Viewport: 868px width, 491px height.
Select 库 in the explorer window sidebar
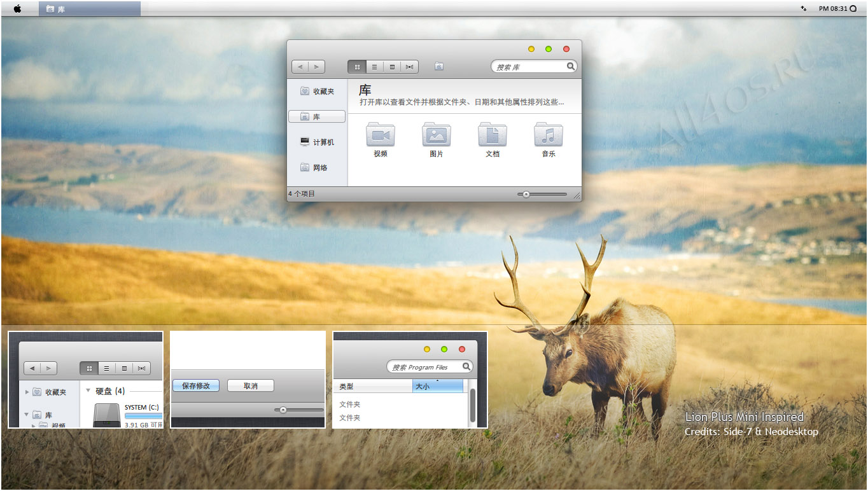317,117
